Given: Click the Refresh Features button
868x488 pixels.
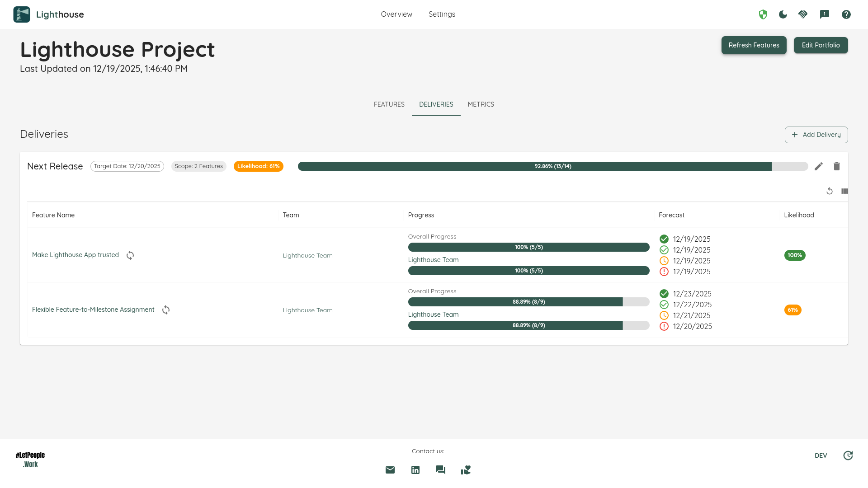Looking at the screenshot, I should [x=754, y=45].
